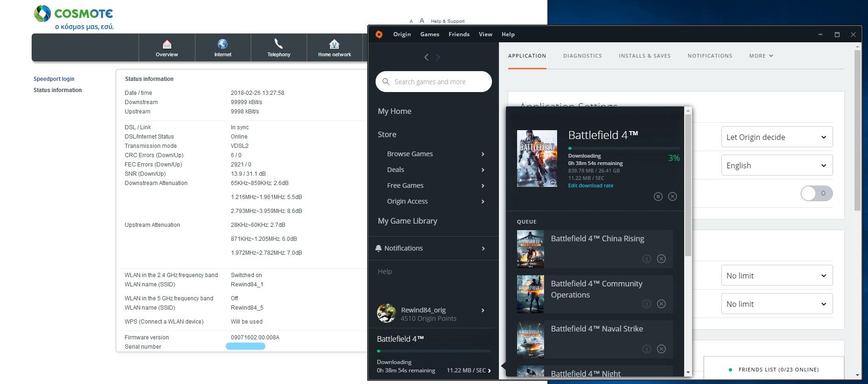Expand Deals submenu
The height and width of the screenshot is (384, 868).
pyautogui.click(x=483, y=170)
